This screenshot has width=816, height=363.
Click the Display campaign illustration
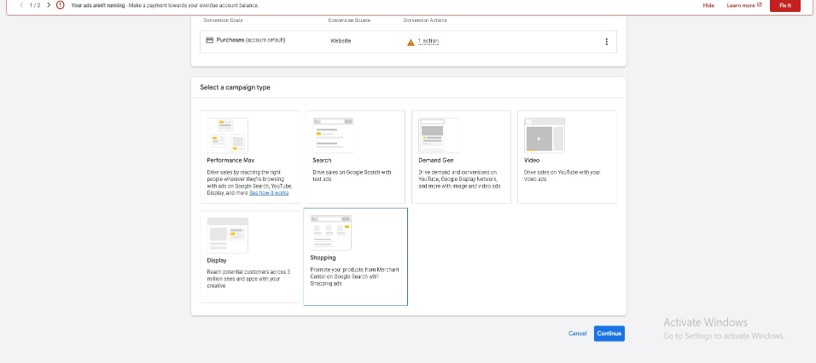click(x=227, y=235)
